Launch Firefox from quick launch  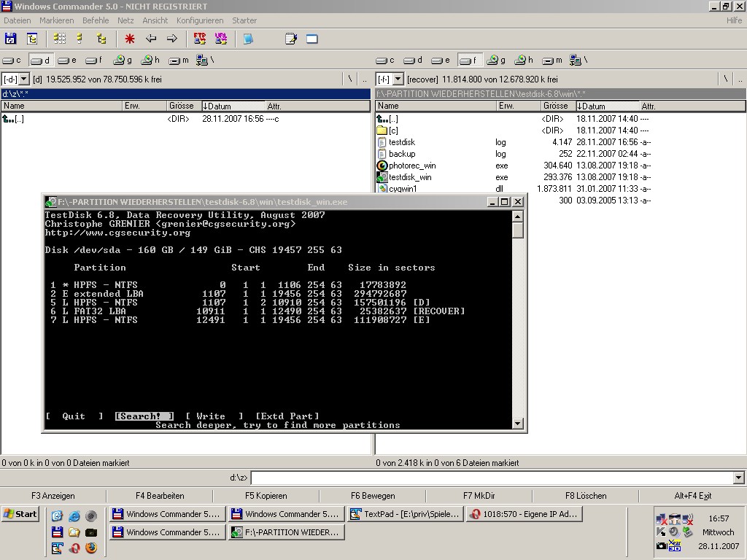tap(91, 548)
